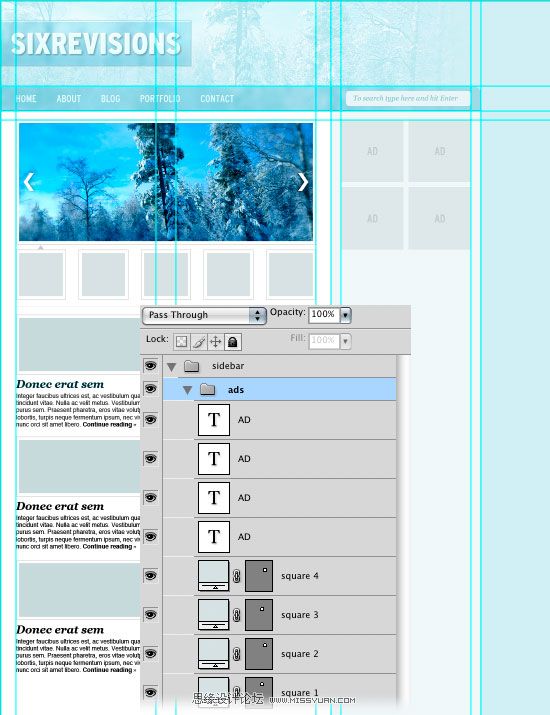Select vector mask thumbnail of square 2

259,654
